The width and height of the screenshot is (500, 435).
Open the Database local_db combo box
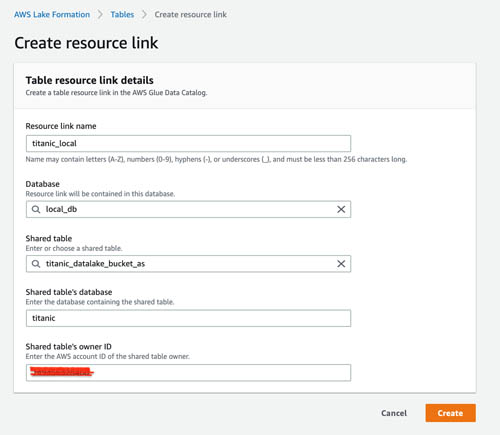(x=188, y=209)
